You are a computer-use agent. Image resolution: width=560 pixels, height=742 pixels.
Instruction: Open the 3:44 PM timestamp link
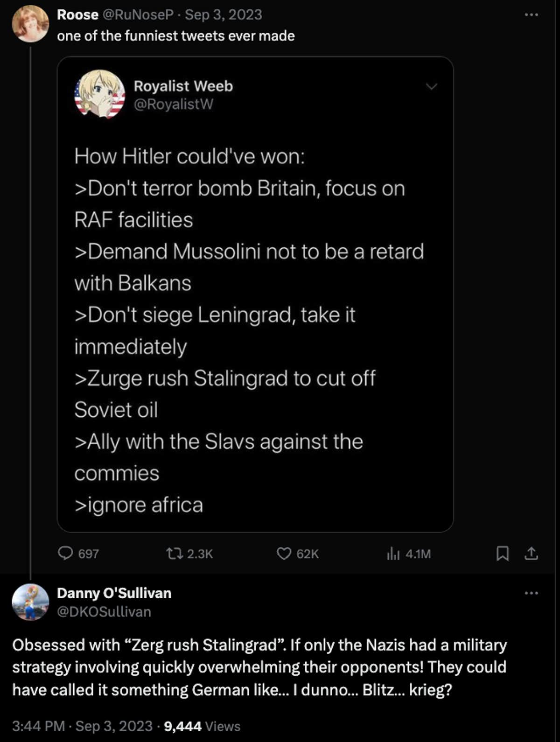coord(38,726)
